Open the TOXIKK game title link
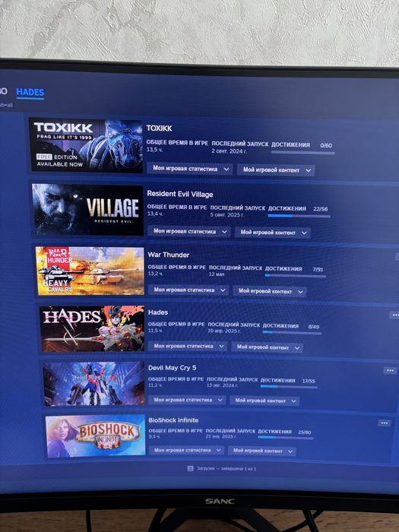The height and width of the screenshot is (532, 399). point(159,128)
